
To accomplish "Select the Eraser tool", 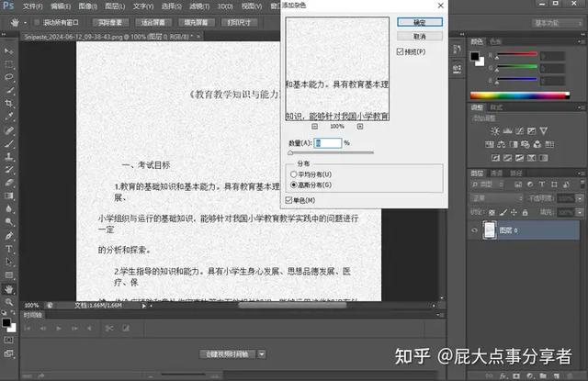I will click(8, 183).
